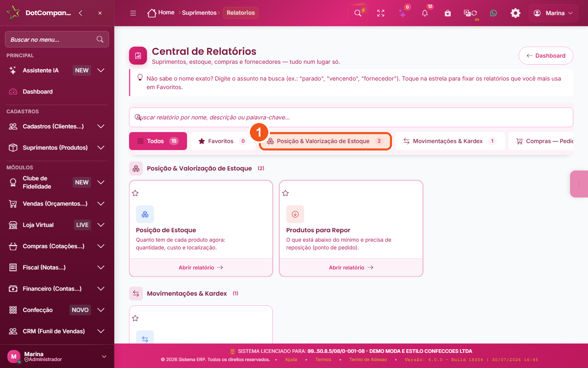Select the Compras — Pedidos tab
Screen dimensions: 588x368
pyautogui.click(x=541, y=141)
